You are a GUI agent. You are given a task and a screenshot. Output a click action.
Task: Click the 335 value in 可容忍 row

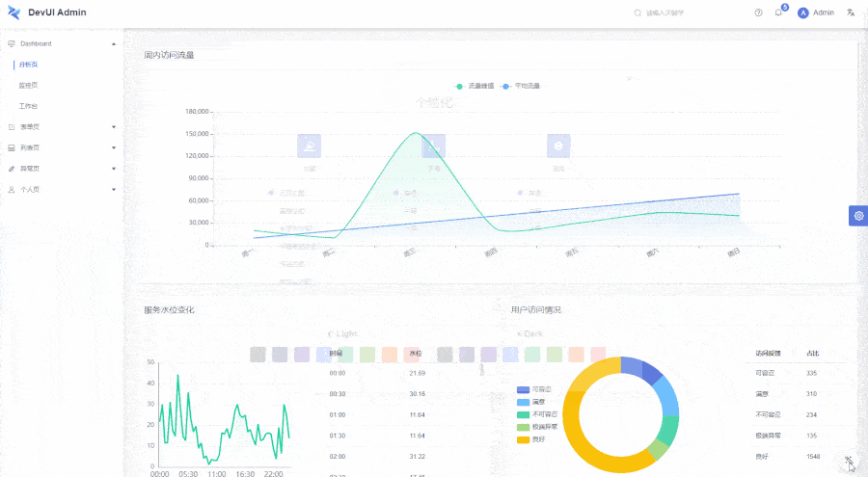click(x=811, y=374)
